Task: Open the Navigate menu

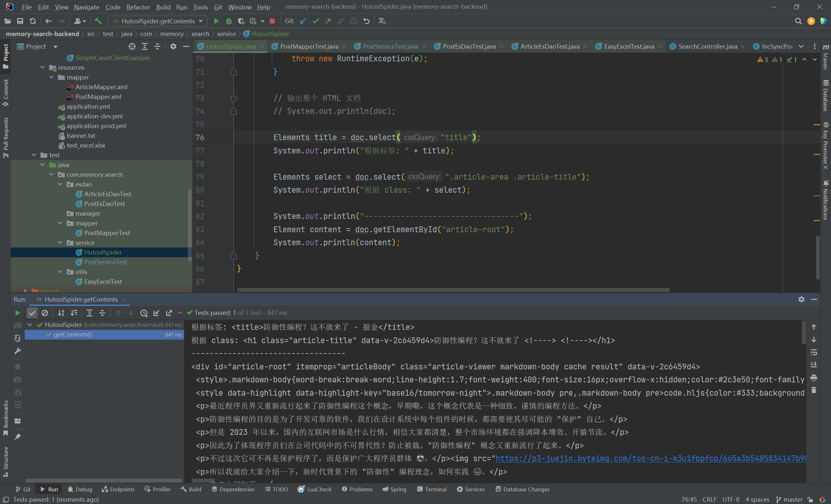Action: [86, 7]
